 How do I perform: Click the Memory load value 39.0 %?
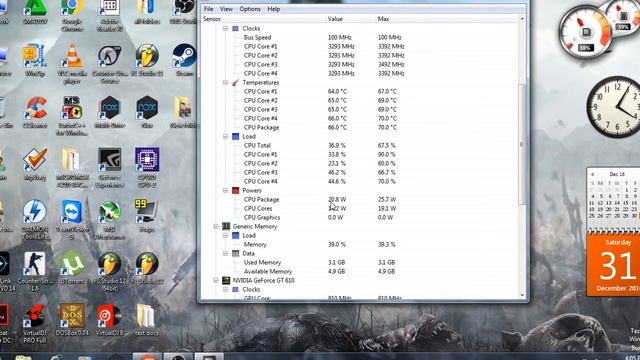(x=337, y=244)
